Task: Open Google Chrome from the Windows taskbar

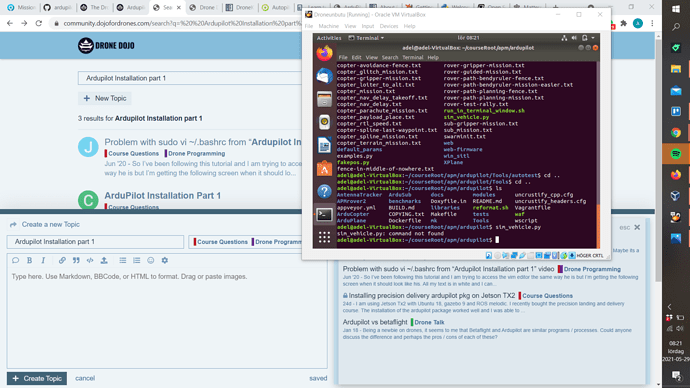Action: [676, 132]
